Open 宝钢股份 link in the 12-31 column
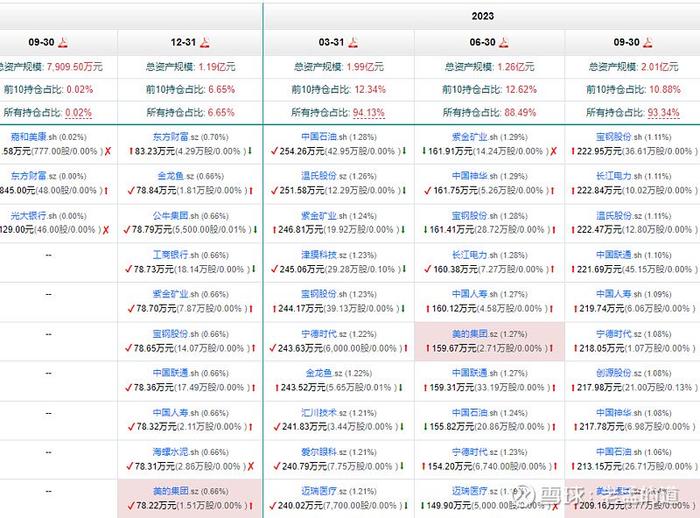700x518 pixels. coord(171,334)
